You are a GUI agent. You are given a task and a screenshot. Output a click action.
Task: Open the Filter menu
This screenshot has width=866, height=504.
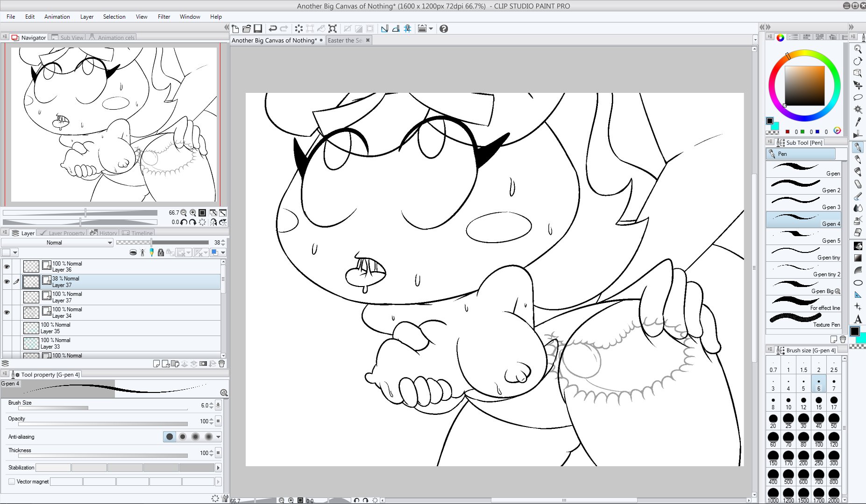[163, 17]
